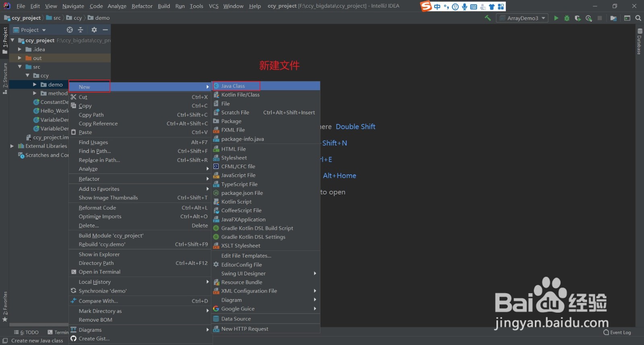Click Copy Path in context menu
644x345 pixels.
tap(140, 115)
